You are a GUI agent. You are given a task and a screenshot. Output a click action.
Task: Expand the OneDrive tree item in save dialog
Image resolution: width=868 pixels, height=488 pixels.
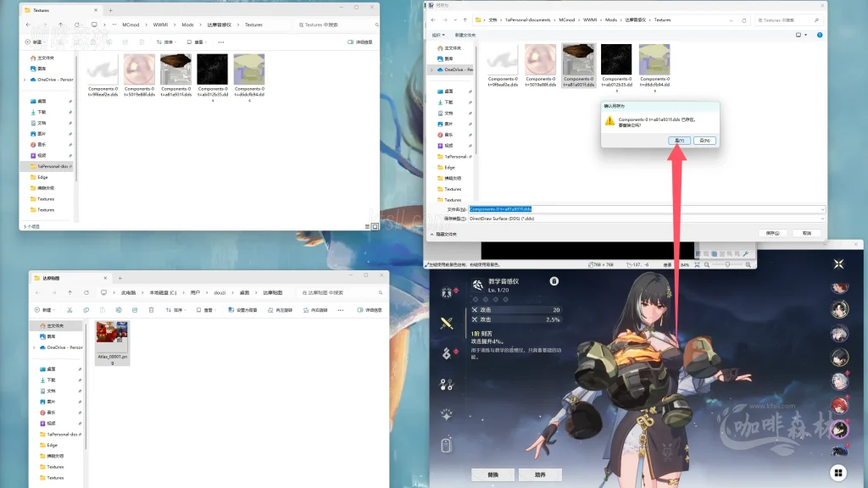pos(432,69)
